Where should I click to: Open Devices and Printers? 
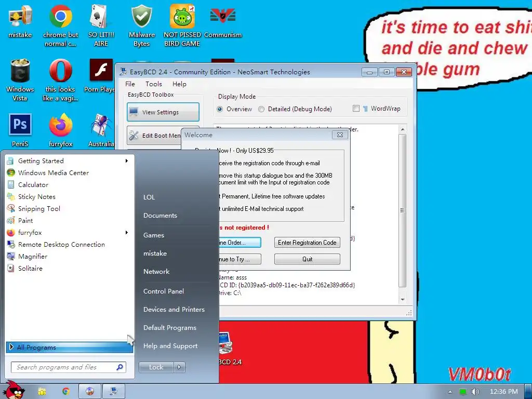[174, 310]
